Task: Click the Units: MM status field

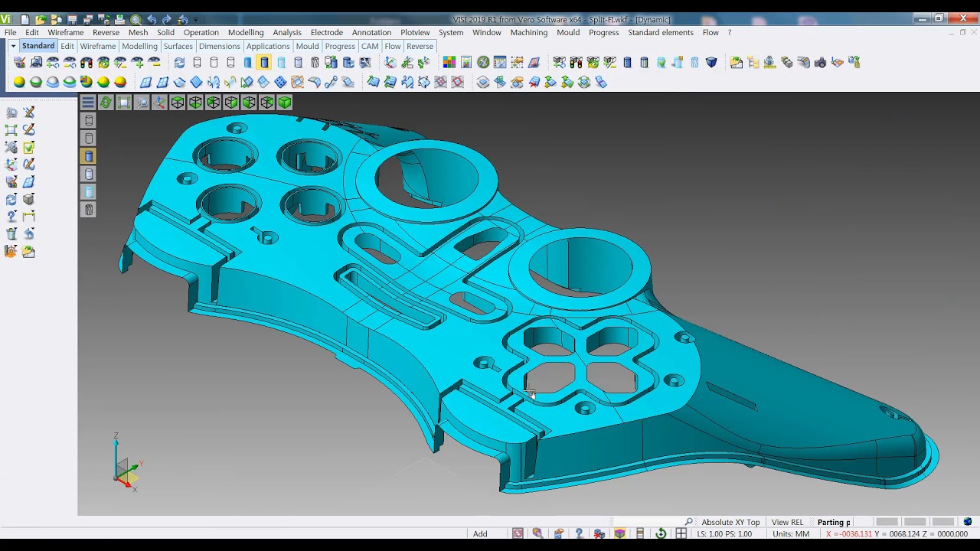Action: point(791,533)
